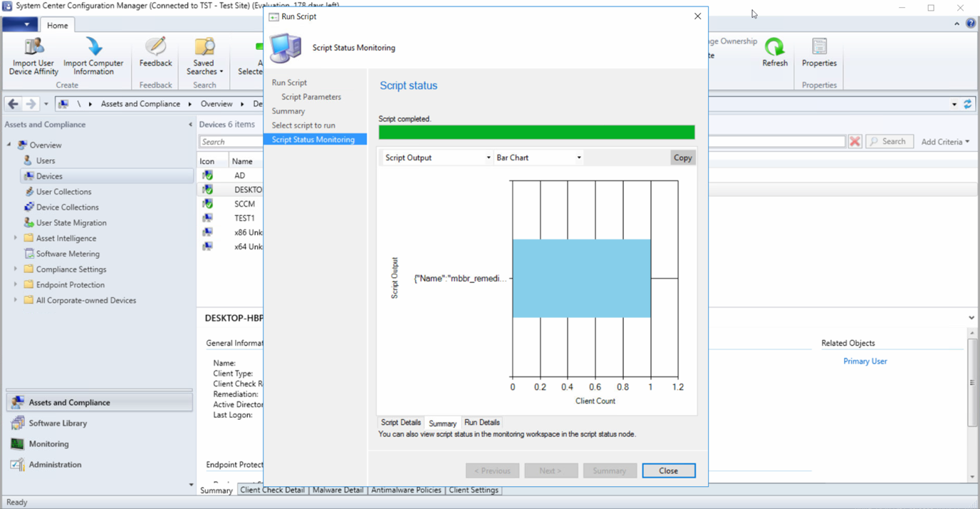Switch to the Script Details tab

(400, 423)
